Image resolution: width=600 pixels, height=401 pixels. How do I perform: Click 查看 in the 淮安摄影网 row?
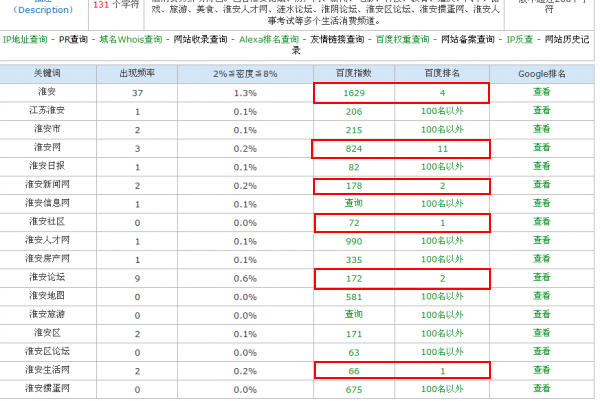541,389
